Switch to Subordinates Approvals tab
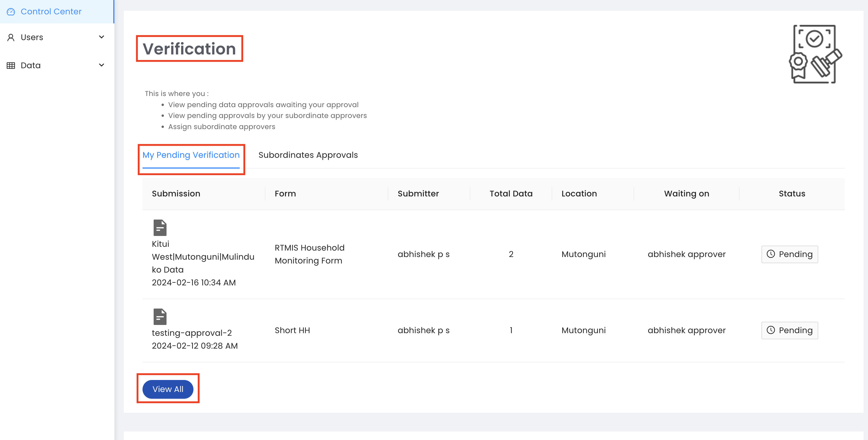The width and height of the screenshot is (868, 440). point(308,155)
